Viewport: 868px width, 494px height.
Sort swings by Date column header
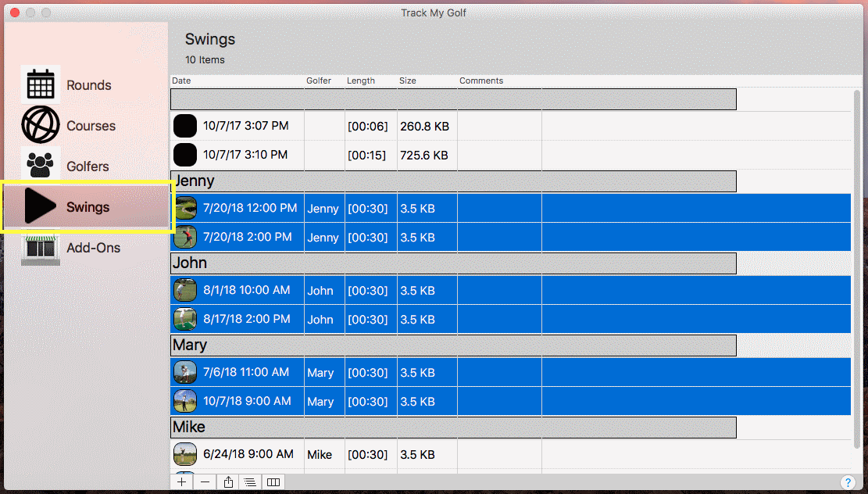(x=236, y=81)
